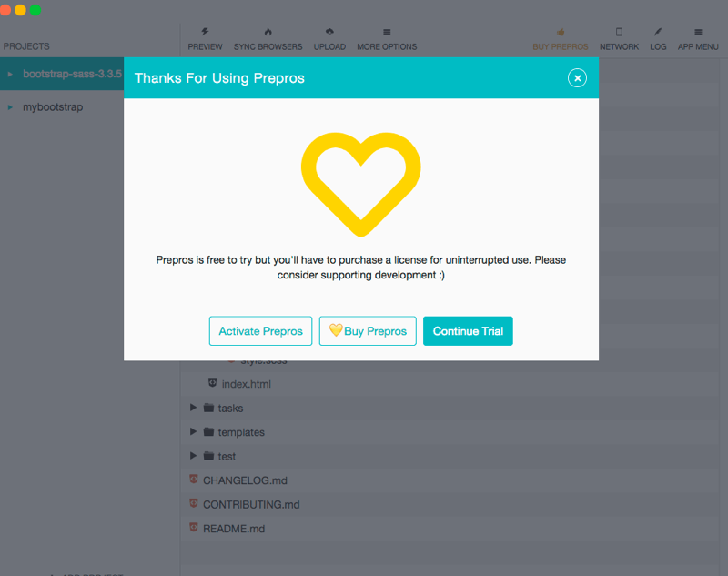Click the MORE OPTIONS toolbar label
The width and height of the screenshot is (728, 576).
tap(387, 47)
